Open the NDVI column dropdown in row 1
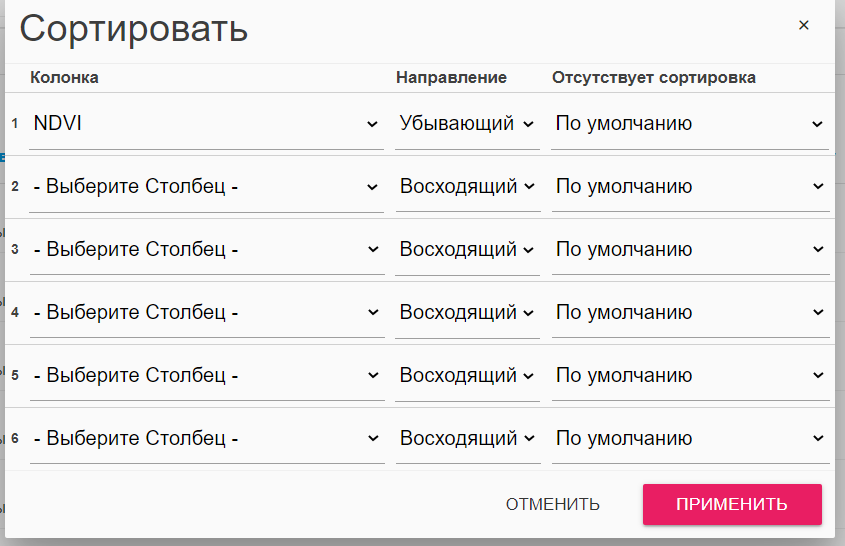This screenshot has height=546, width=845. point(206,124)
